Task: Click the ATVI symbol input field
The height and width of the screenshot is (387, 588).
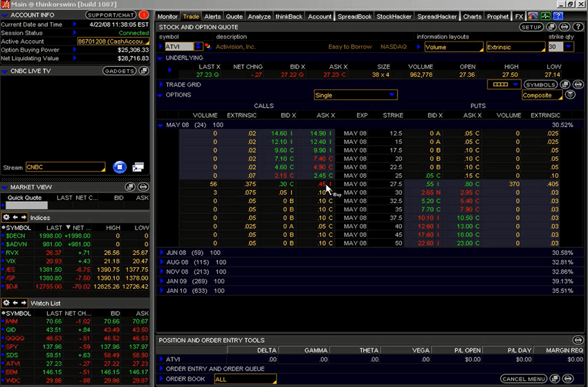Action: tap(179, 46)
